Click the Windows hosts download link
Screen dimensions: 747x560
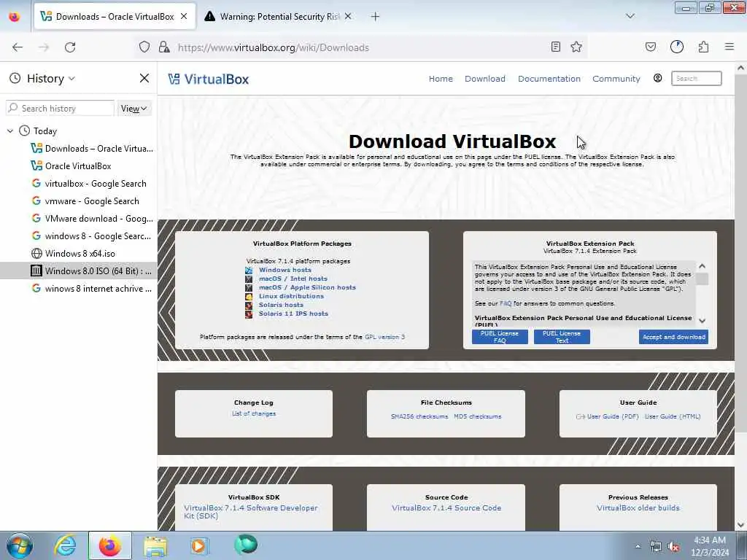[x=285, y=270]
